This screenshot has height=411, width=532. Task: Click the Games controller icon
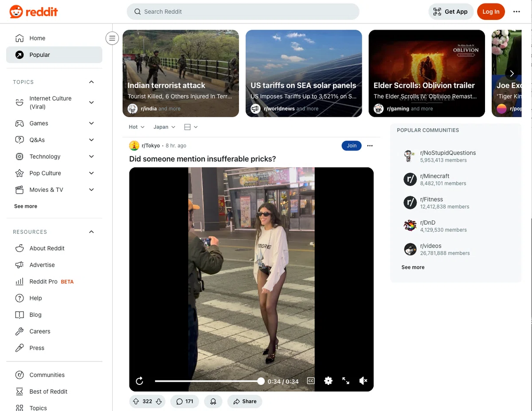click(20, 123)
